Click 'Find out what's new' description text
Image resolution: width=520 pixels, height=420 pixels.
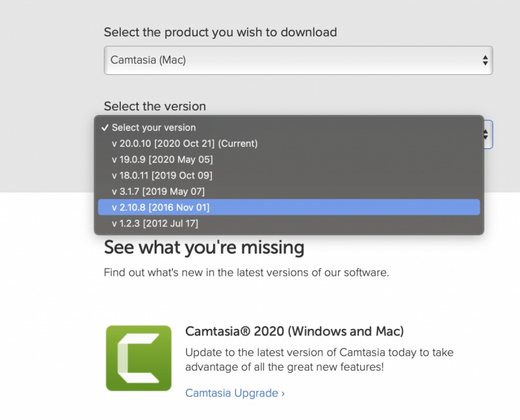tap(246, 272)
